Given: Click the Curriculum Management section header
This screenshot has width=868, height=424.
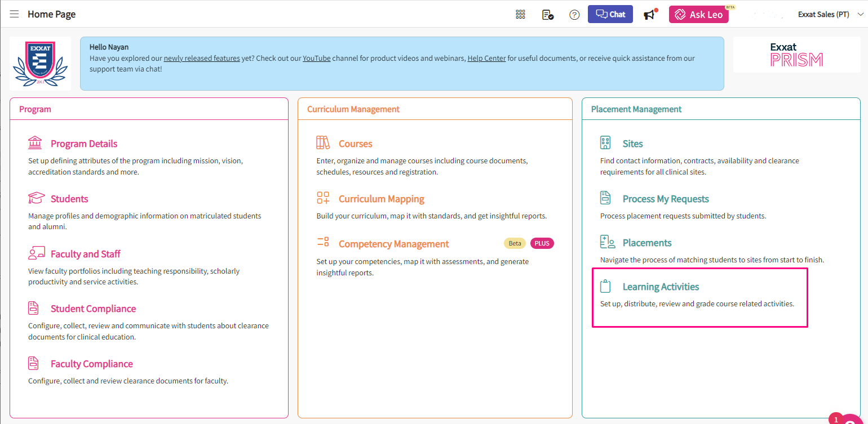Looking at the screenshot, I should (x=353, y=109).
